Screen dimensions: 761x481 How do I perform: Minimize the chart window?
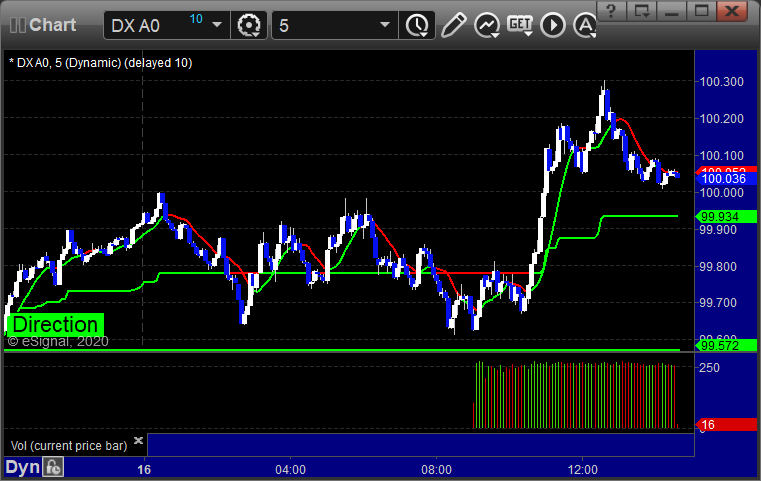point(672,11)
